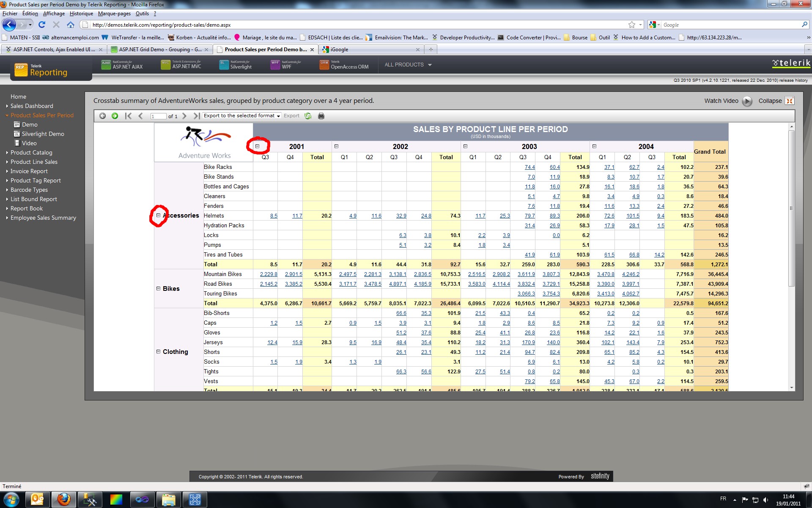Viewport: 812px width, 508px height.
Task: Click the report page number field
Action: (x=158, y=116)
